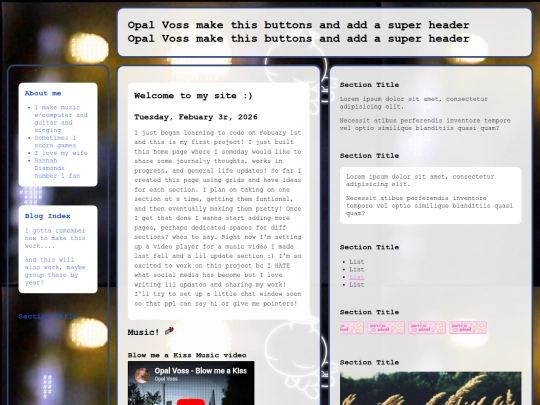Play the Blow me a Kiss YouTube video

[191, 402]
